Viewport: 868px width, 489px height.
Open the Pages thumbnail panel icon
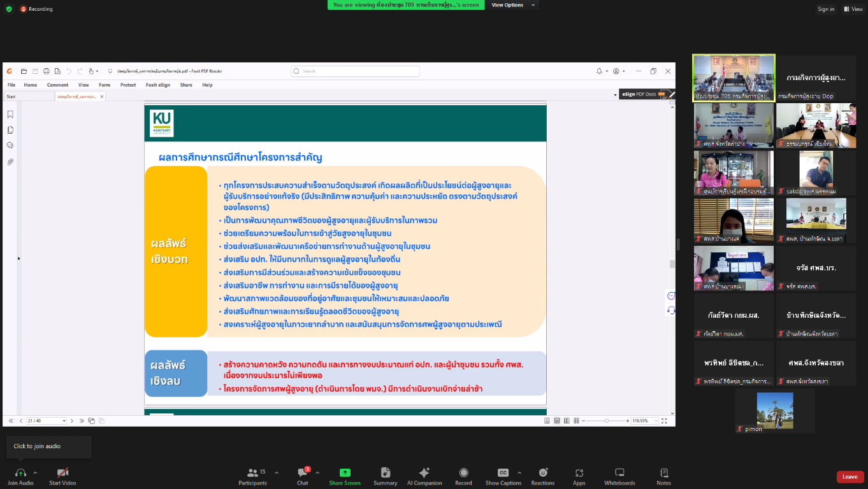click(10, 130)
